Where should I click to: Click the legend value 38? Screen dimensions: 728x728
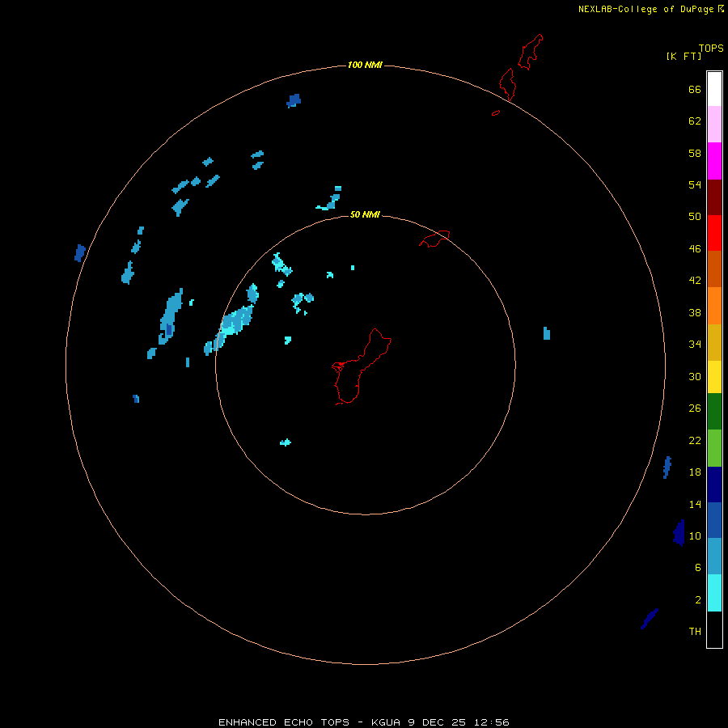pyautogui.click(x=695, y=312)
